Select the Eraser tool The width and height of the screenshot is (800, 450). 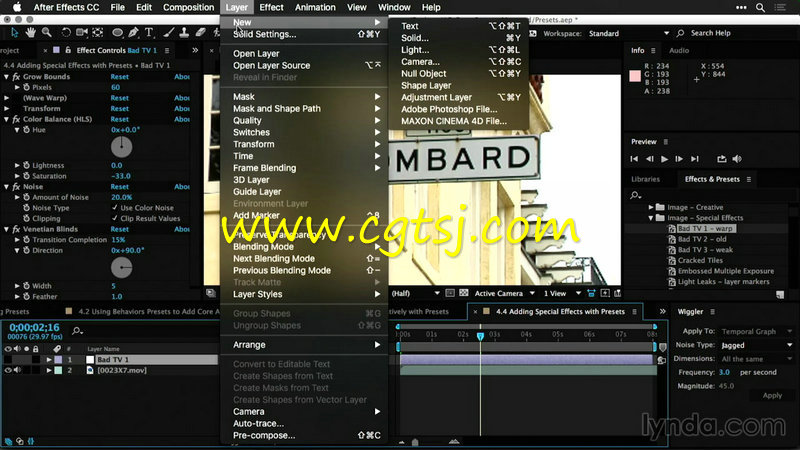click(201, 33)
